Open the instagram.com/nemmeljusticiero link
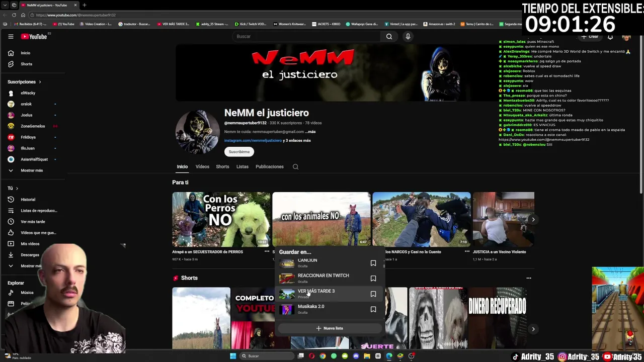This screenshot has height=362, width=644. [253, 141]
